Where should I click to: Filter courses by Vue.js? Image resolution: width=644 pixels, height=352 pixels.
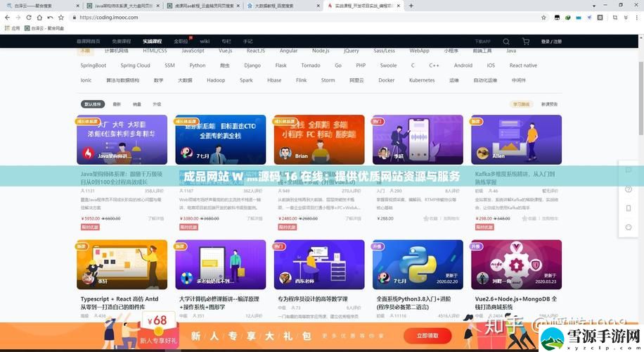tap(226, 51)
